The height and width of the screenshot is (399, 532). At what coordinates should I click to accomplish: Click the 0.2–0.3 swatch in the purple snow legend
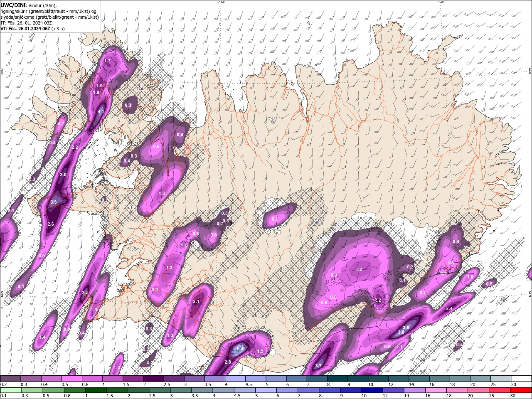point(10,379)
